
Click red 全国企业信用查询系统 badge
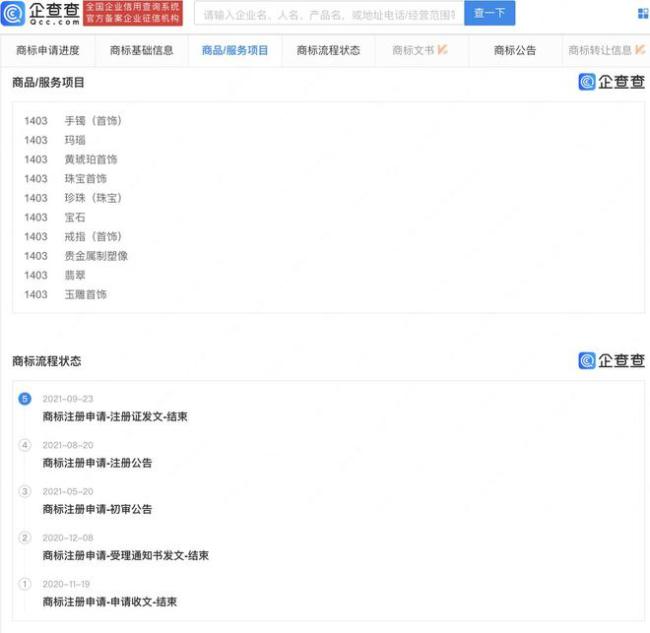pos(134,13)
